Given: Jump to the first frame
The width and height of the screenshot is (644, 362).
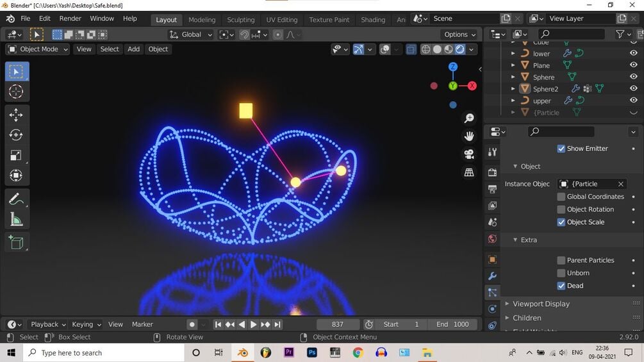Looking at the screenshot, I should pyautogui.click(x=218, y=324).
